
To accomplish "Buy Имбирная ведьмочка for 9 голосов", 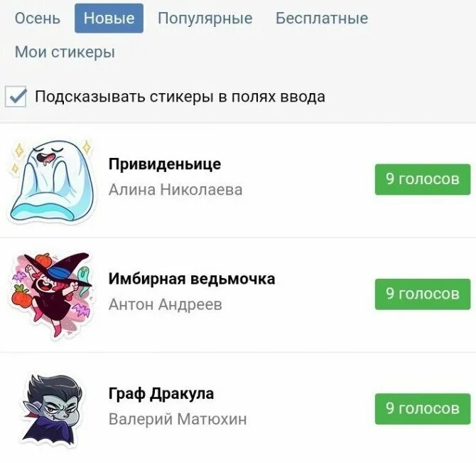I will click(x=423, y=294).
